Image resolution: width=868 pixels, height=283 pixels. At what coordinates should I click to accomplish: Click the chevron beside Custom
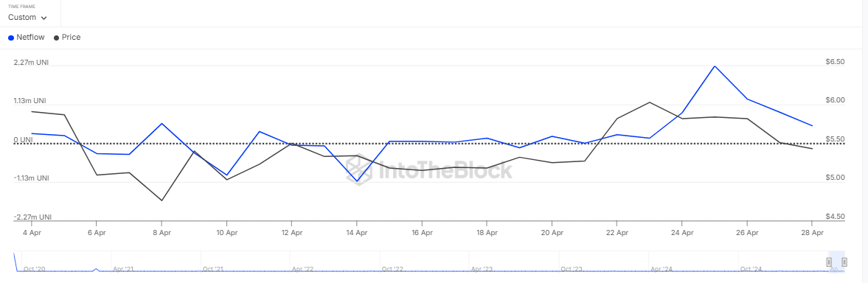pyautogui.click(x=44, y=18)
